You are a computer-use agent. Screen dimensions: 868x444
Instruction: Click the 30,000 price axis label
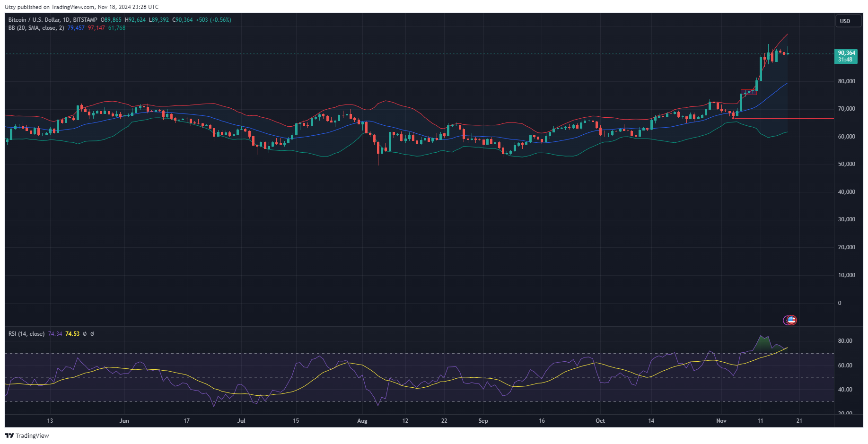tap(847, 219)
